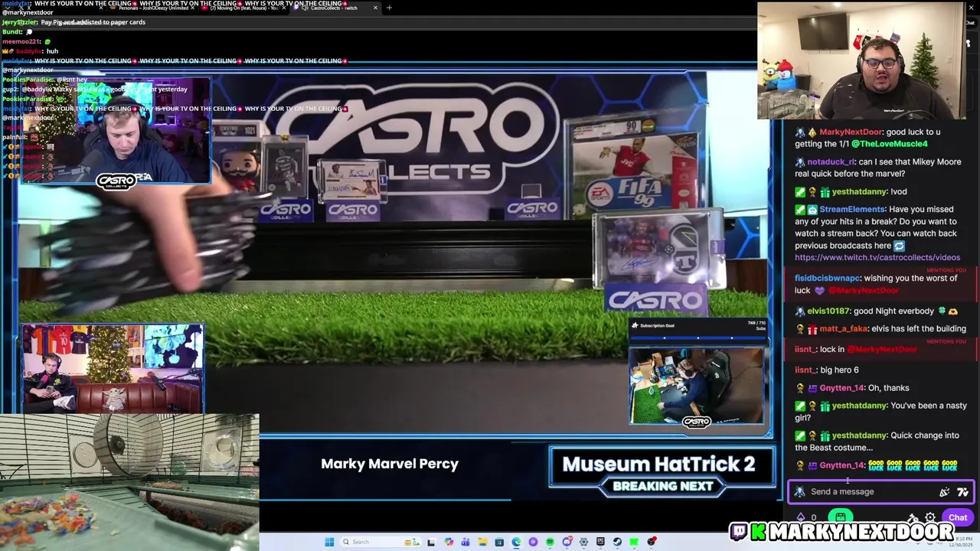The height and width of the screenshot is (551, 980).
Task: Click the streamer webcam in top-right corner
Action: point(861,61)
